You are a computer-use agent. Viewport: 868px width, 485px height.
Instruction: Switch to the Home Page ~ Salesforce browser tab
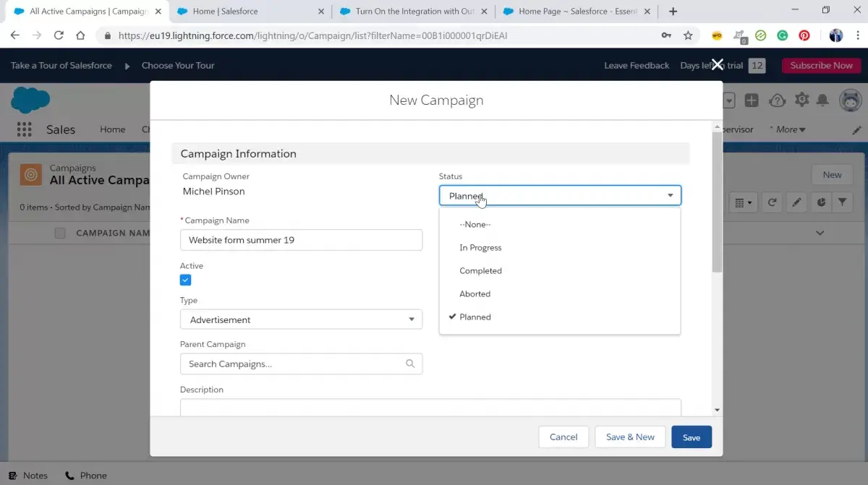point(575,11)
